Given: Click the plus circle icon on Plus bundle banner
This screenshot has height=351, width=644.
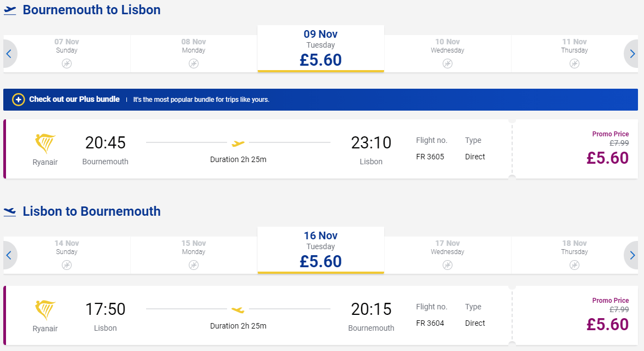Looking at the screenshot, I should pyautogui.click(x=18, y=100).
